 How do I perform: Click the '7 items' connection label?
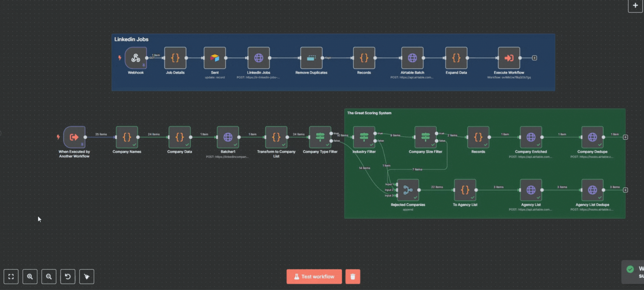pos(417,170)
